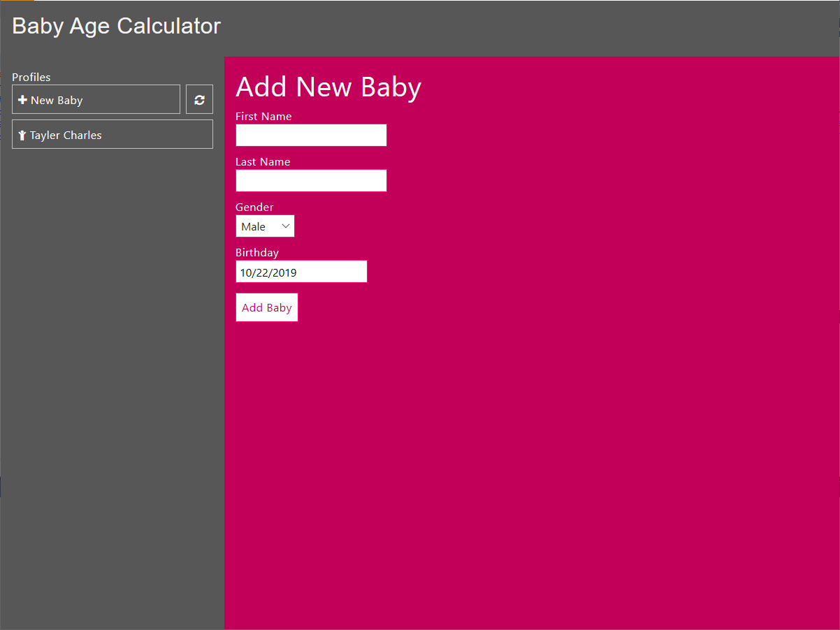Focus the First Name text box
Image resolution: width=840 pixels, height=630 pixels.
(311, 135)
